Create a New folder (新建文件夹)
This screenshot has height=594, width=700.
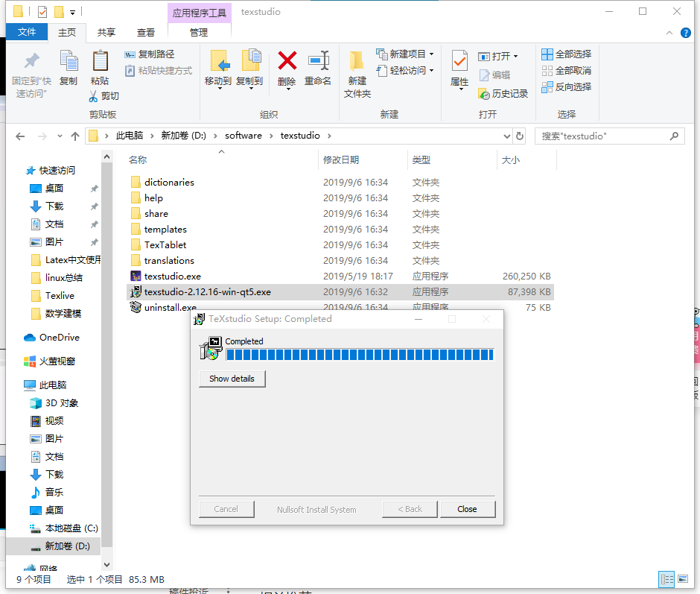(x=357, y=74)
